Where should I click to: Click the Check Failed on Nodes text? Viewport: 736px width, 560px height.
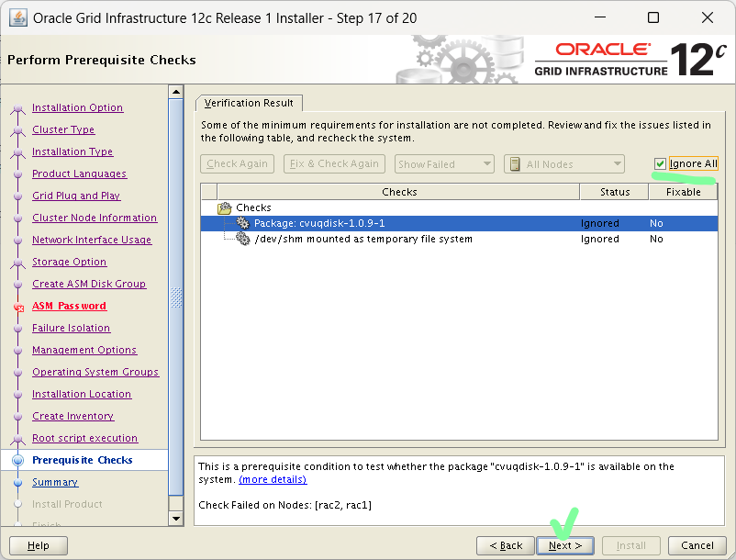[284, 505]
